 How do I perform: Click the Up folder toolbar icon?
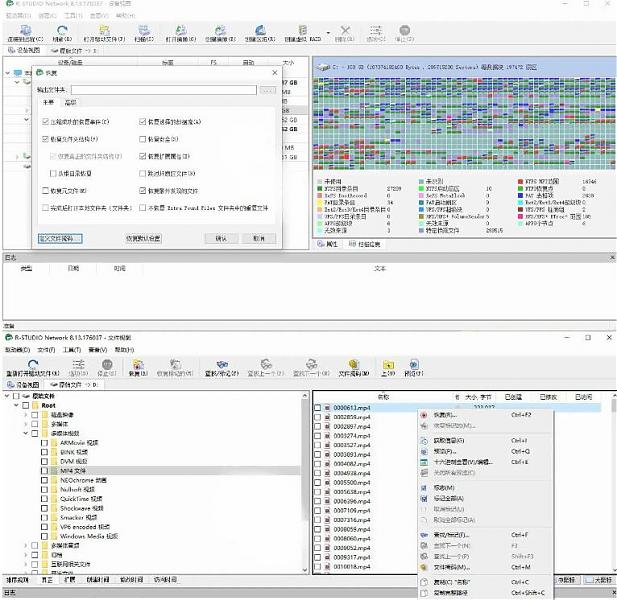387,366
